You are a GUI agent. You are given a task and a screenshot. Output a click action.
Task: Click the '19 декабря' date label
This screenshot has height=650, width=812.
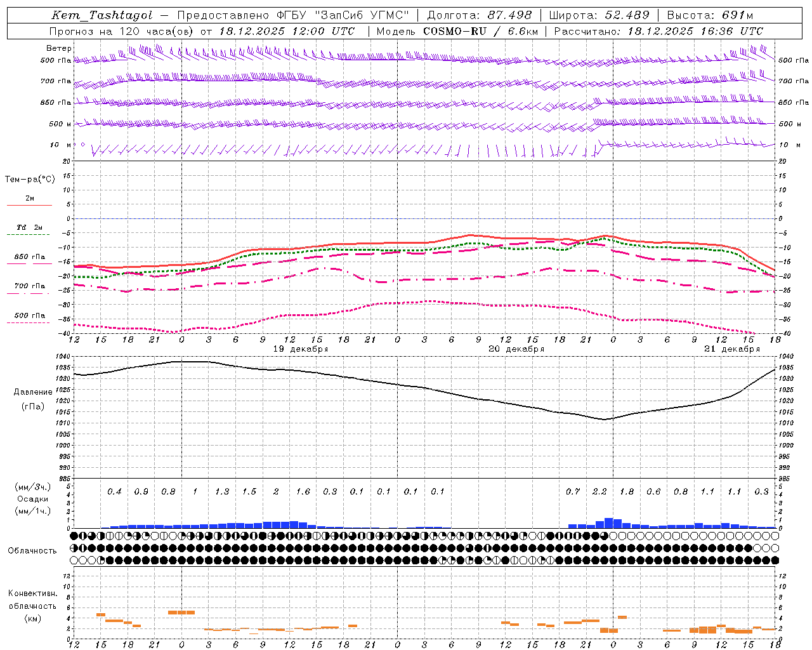(x=301, y=349)
